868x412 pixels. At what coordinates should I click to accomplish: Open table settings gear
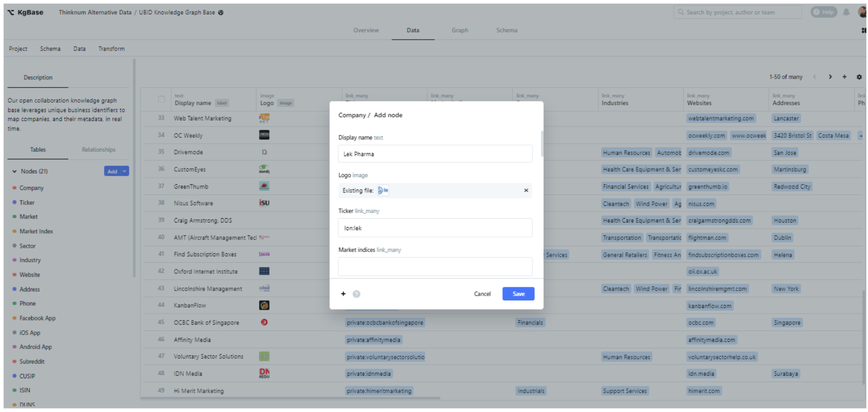(859, 77)
